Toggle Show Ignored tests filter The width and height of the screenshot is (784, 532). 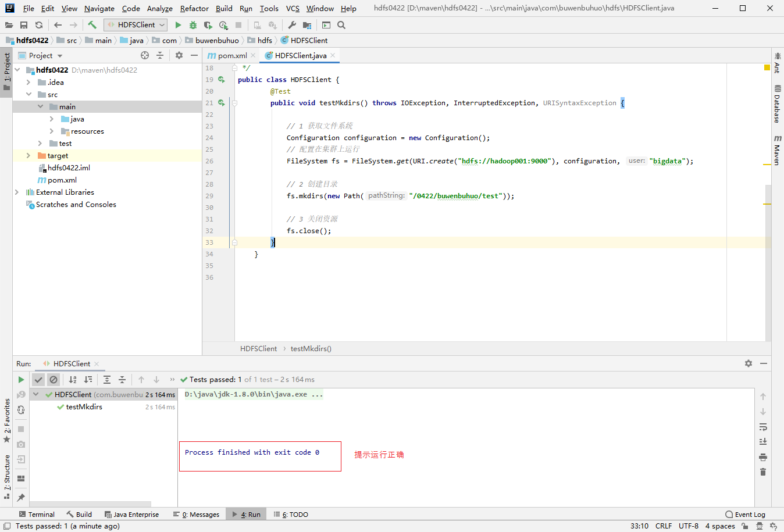[x=54, y=380]
